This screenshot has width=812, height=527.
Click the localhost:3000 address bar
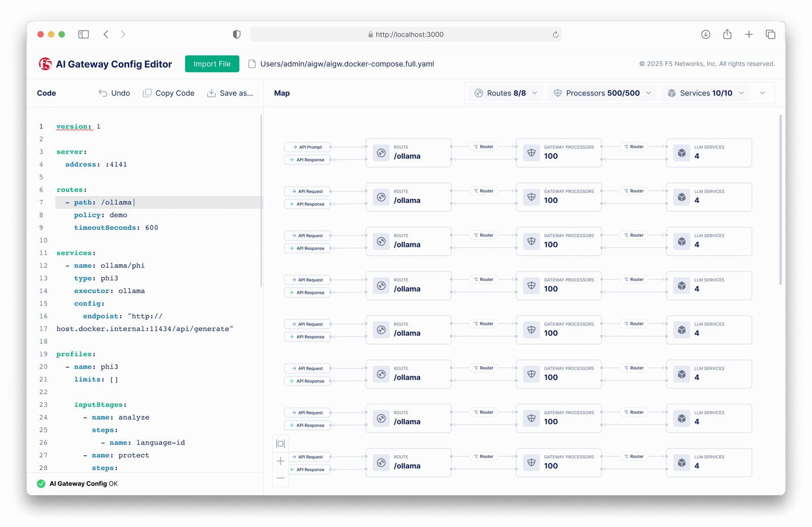[x=406, y=34]
